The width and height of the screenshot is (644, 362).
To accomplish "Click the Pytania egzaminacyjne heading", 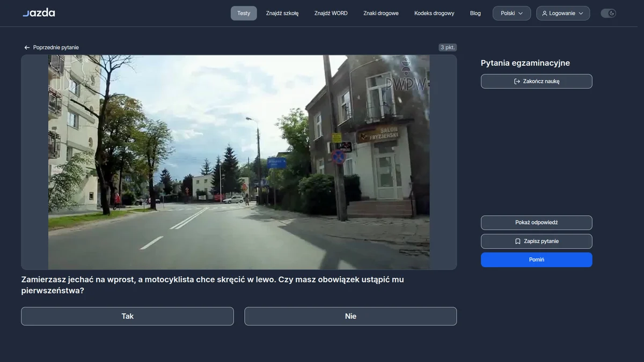I will [x=525, y=63].
